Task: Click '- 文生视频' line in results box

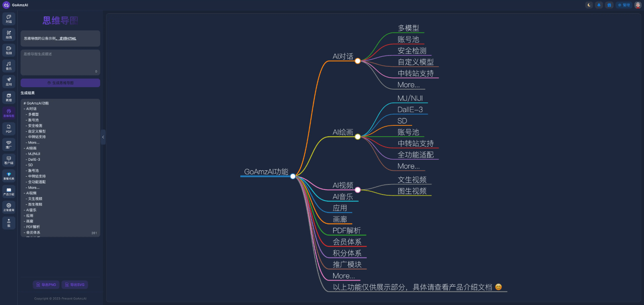Action: point(34,199)
